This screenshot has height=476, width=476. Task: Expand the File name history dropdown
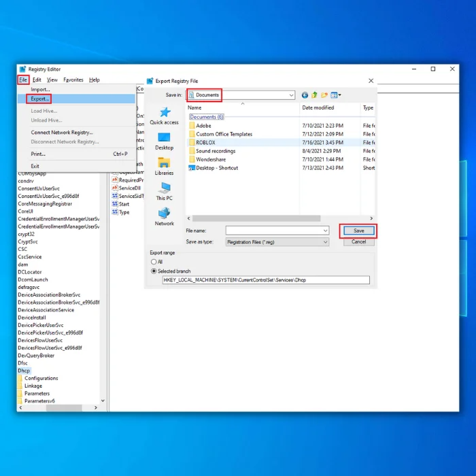click(x=325, y=231)
